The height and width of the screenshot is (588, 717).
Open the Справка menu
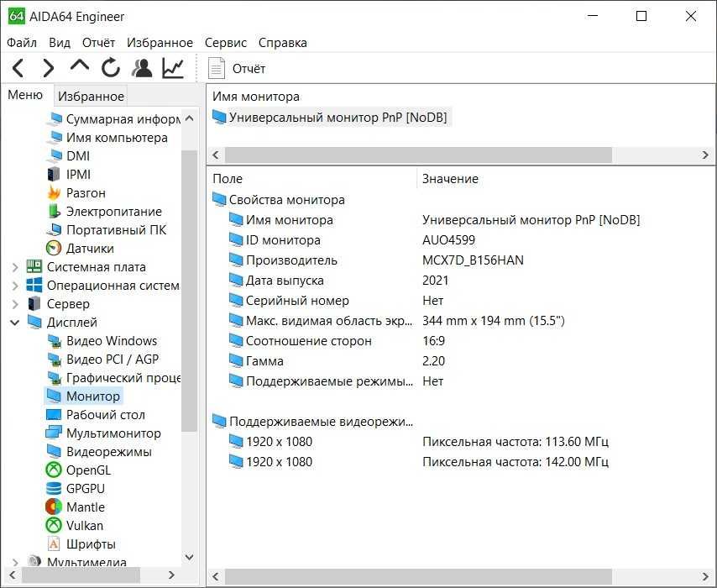pyautogui.click(x=283, y=43)
